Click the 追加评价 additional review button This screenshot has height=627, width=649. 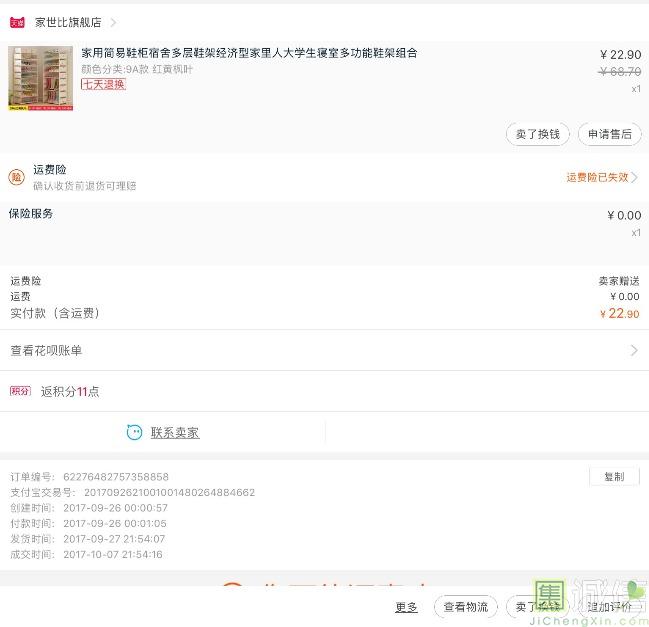click(x=609, y=606)
